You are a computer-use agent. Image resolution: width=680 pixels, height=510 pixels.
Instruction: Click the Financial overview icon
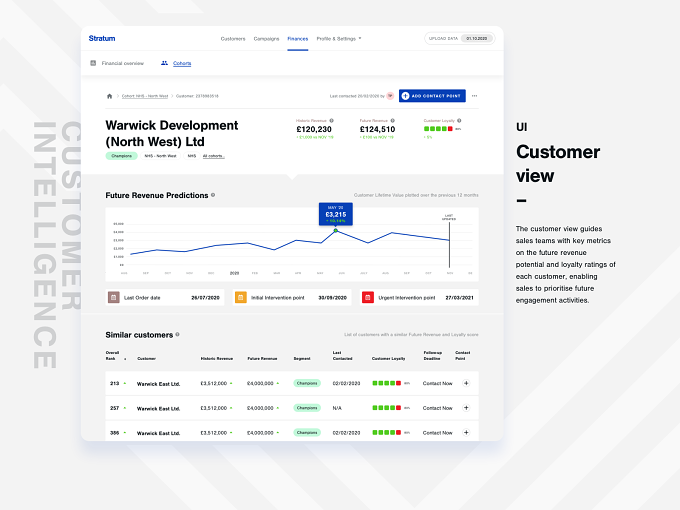pyautogui.click(x=93, y=63)
